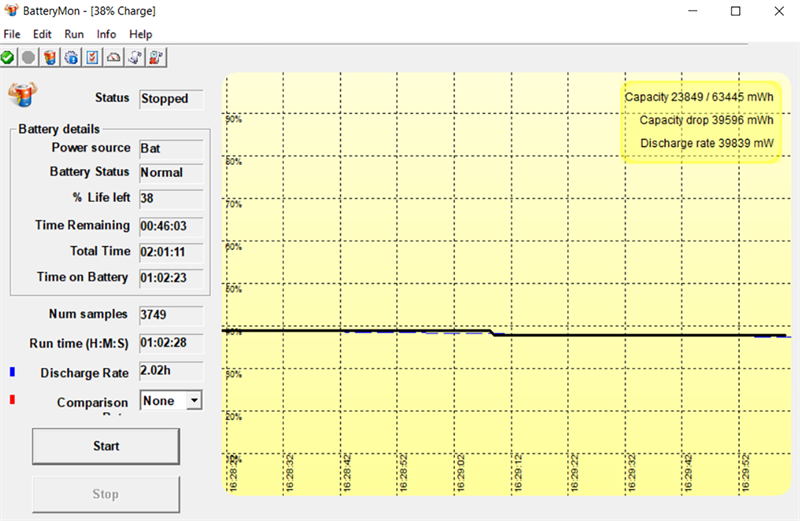800x521 pixels.
Task: Click the blue Discharge Rate color marker
Action: (12, 372)
